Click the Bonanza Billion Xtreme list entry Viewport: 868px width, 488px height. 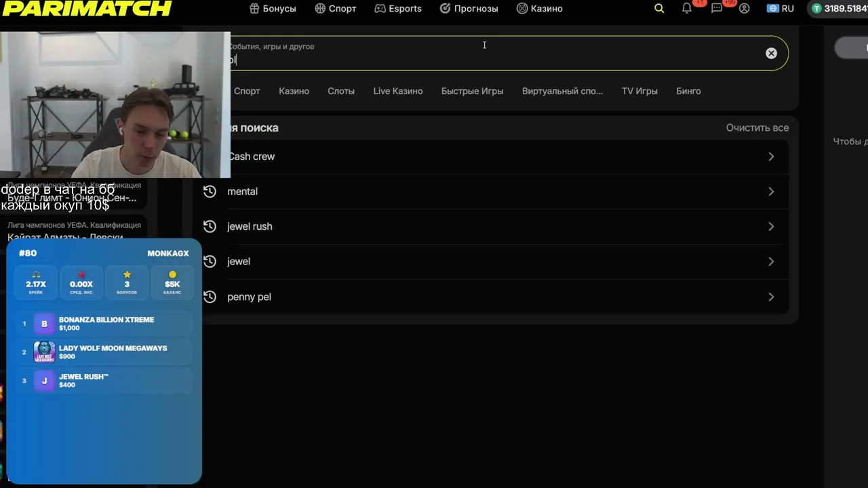pos(104,323)
